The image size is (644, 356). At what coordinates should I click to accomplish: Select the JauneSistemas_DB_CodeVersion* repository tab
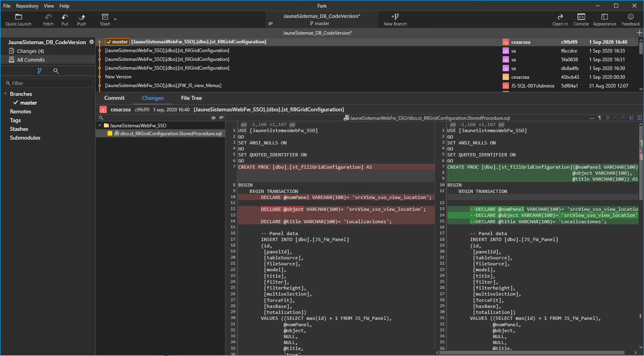click(x=317, y=33)
